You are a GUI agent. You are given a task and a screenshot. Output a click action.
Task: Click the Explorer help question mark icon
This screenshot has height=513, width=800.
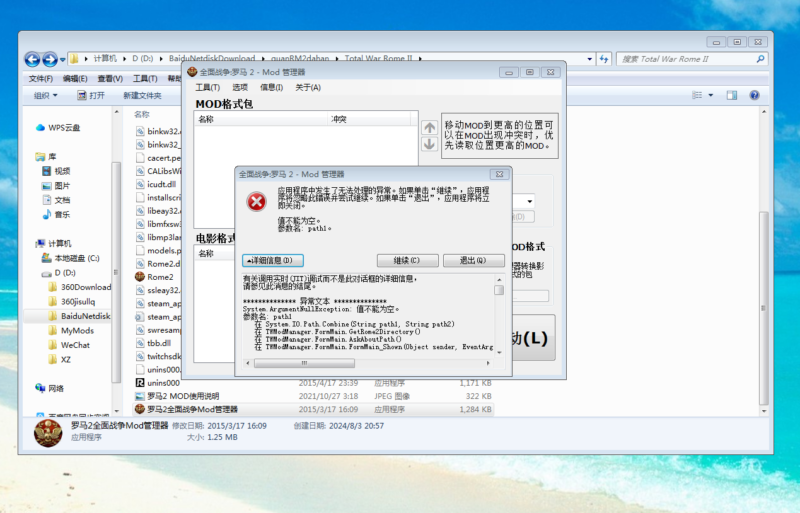pos(755,95)
